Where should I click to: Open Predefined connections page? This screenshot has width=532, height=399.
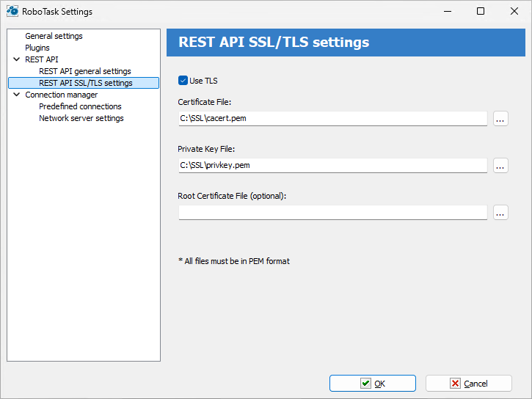80,106
